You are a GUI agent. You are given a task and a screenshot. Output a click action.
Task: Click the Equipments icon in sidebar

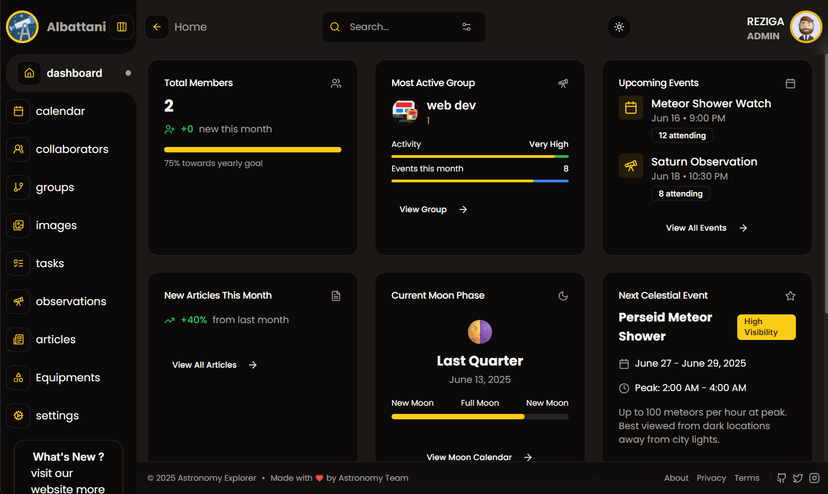coord(18,378)
